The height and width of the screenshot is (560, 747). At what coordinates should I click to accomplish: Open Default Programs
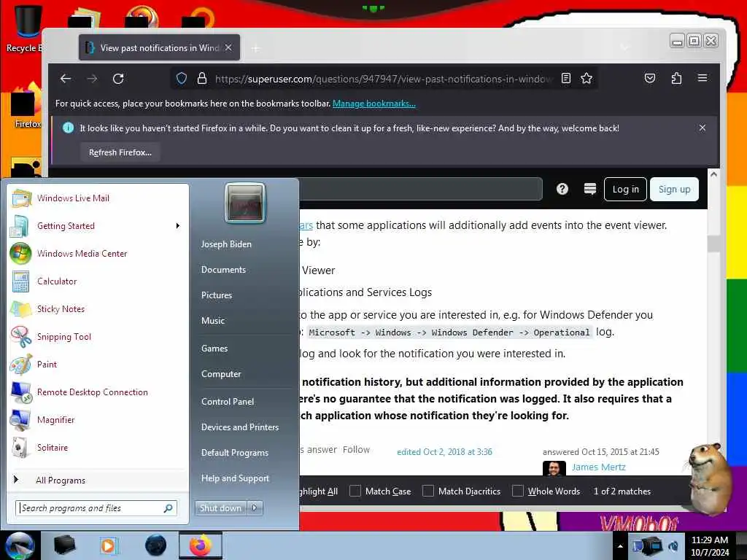(x=235, y=452)
